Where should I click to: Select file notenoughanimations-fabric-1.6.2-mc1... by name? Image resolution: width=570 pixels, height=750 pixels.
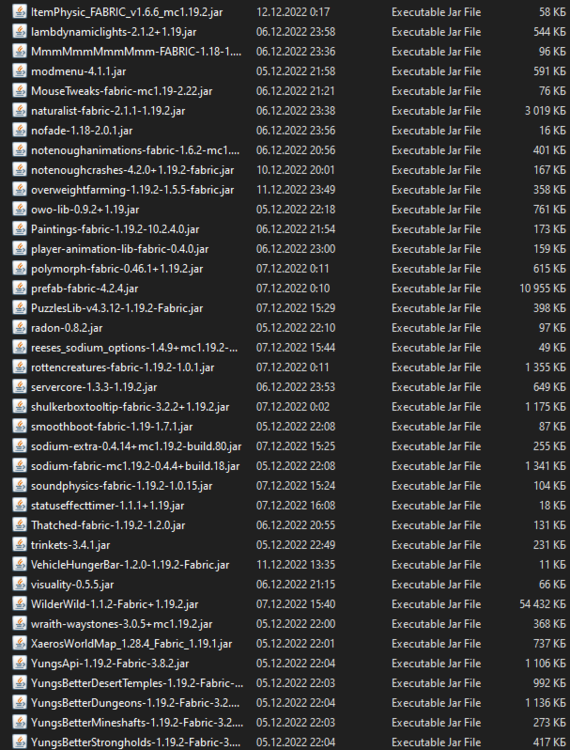[x=136, y=150]
